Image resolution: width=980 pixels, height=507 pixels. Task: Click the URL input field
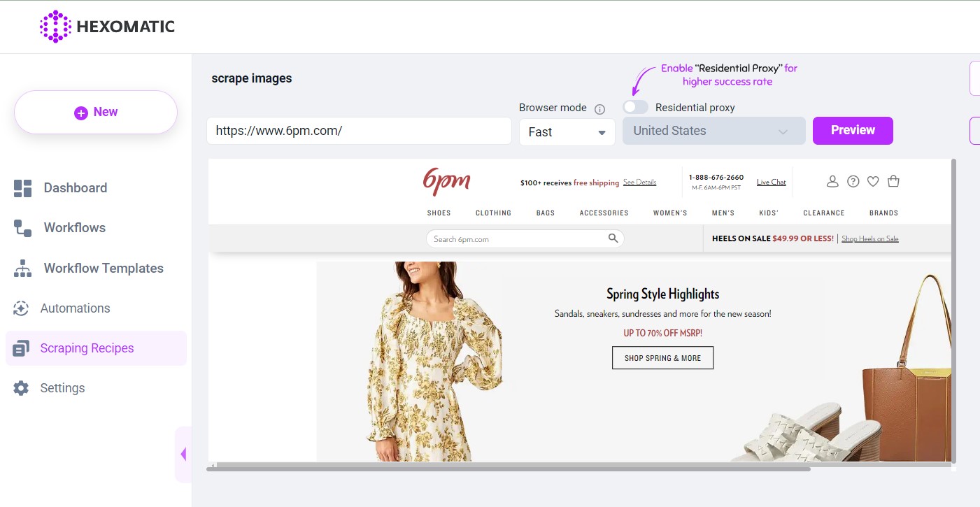pos(358,131)
